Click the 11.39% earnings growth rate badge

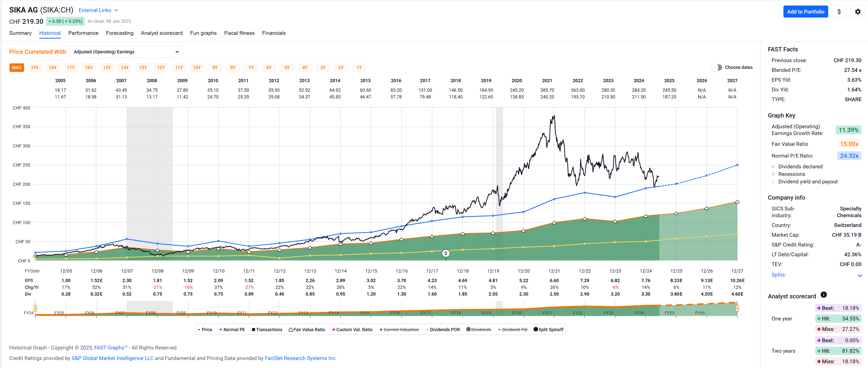point(848,130)
